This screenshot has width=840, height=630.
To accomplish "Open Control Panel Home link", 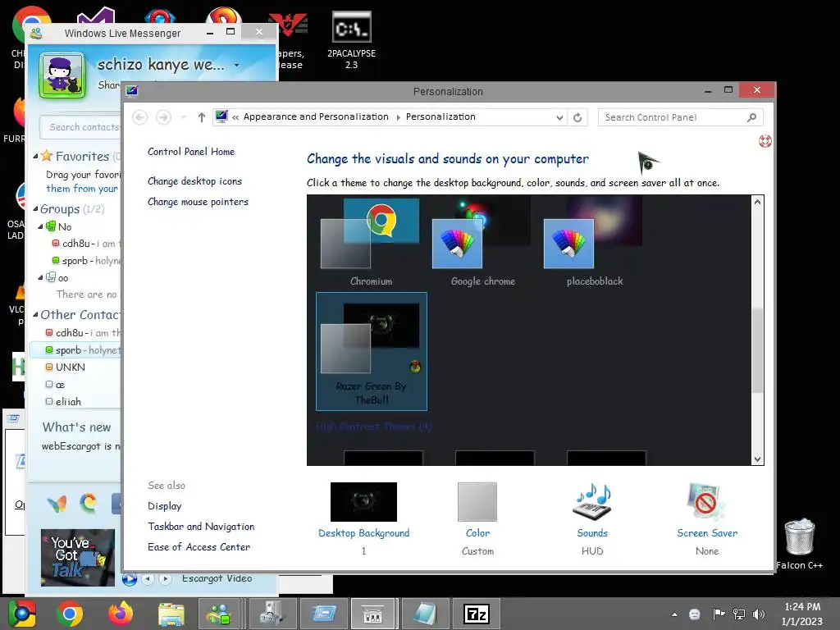I will point(191,152).
